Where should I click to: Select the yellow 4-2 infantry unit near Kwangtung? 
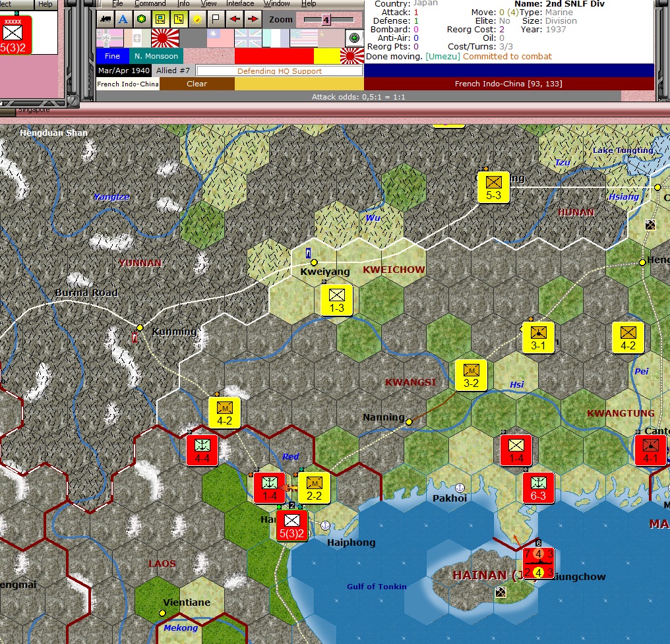(628, 337)
